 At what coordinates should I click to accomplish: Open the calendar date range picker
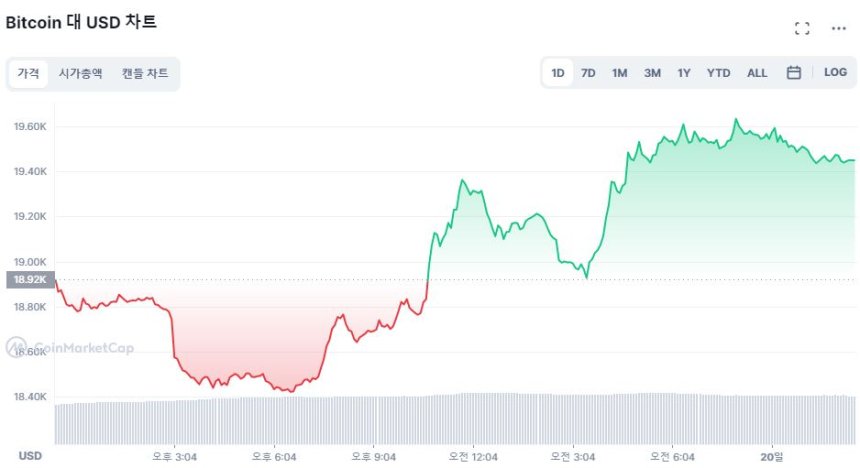(793, 73)
